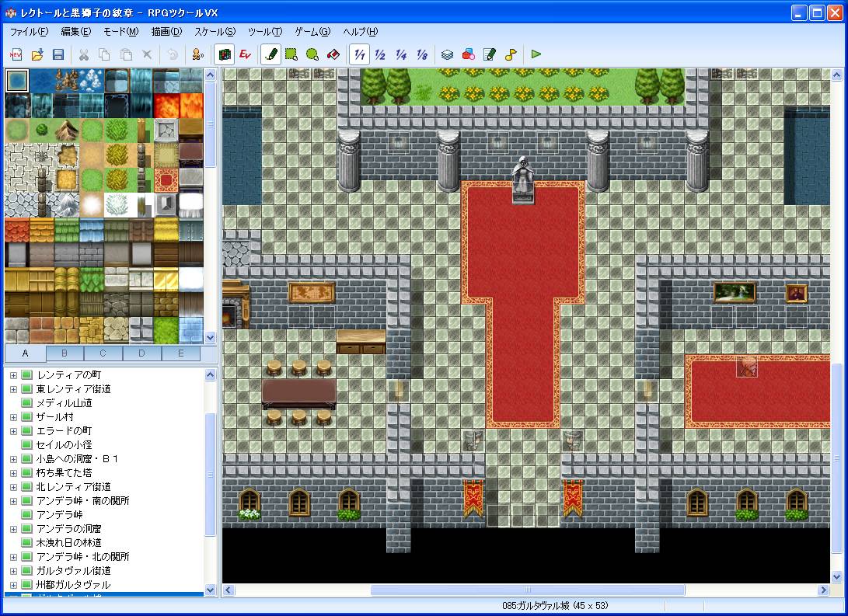Select the 木洩れ日の林道 map
This screenshot has height=616, width=848.
click(68, 543)
